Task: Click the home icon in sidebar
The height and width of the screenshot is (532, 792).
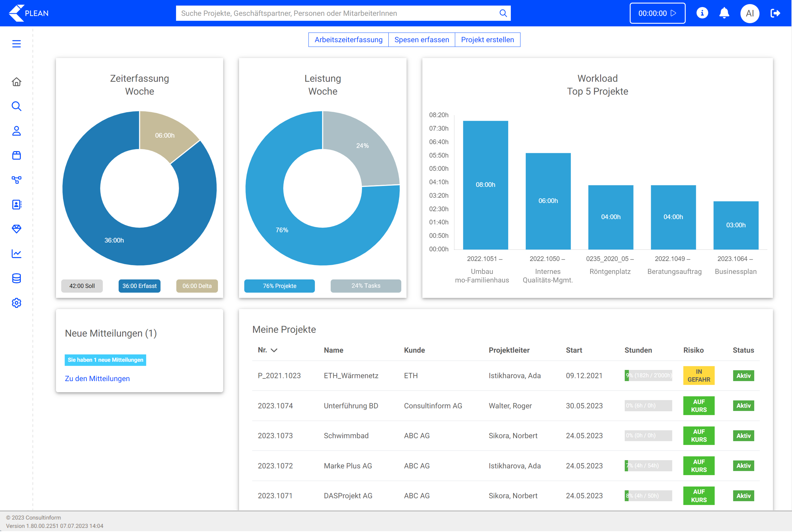Action: (16, 82)
